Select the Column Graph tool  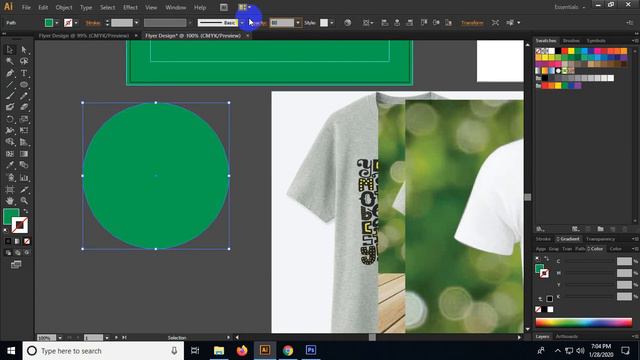pos(24,178)
